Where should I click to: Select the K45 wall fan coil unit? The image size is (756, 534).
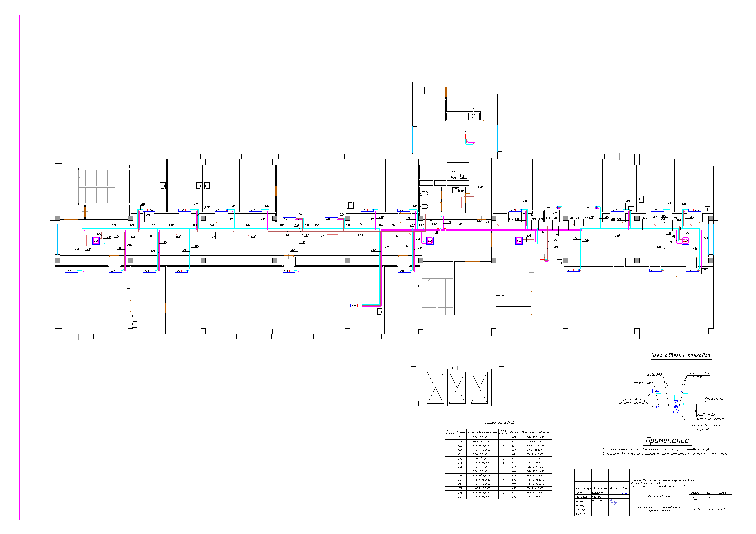[x=72, y=271]
